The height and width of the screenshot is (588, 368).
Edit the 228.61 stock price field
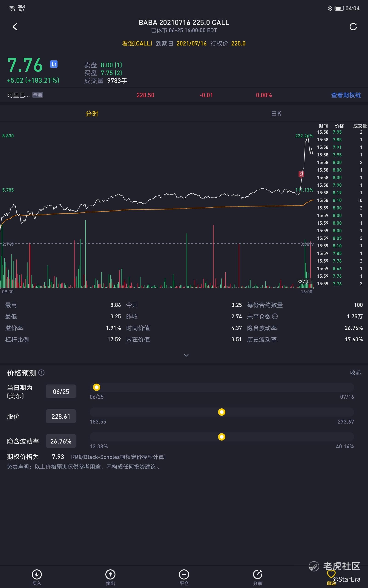click(61, 416)
